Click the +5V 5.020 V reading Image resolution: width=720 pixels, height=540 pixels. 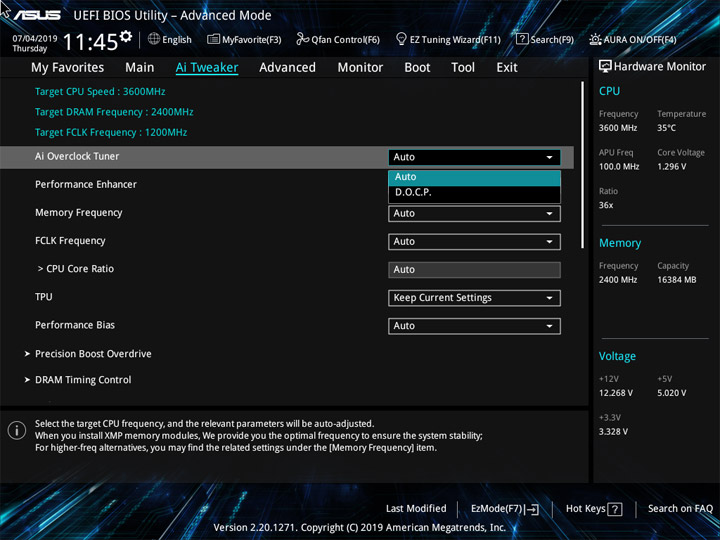point(671,393)
